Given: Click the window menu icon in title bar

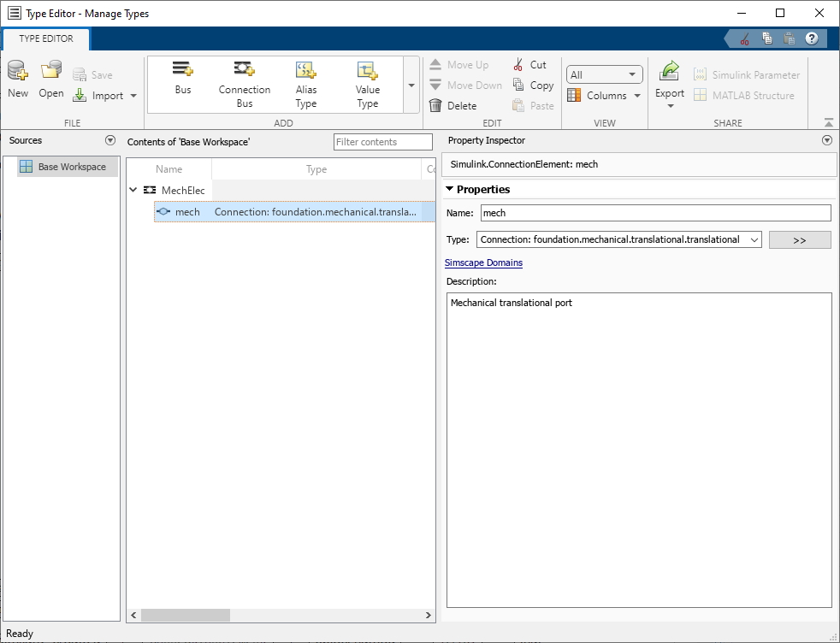Looking at the screenshot, I should pos(15,13).
